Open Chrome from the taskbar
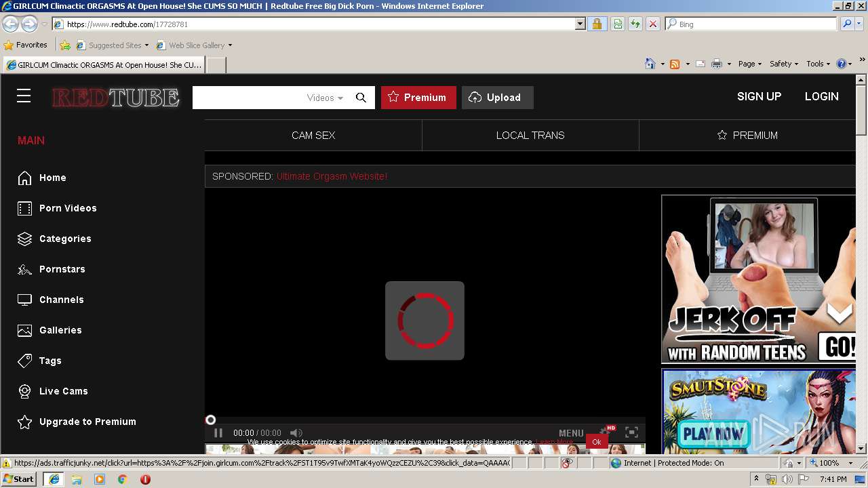 tap(122, 479)
